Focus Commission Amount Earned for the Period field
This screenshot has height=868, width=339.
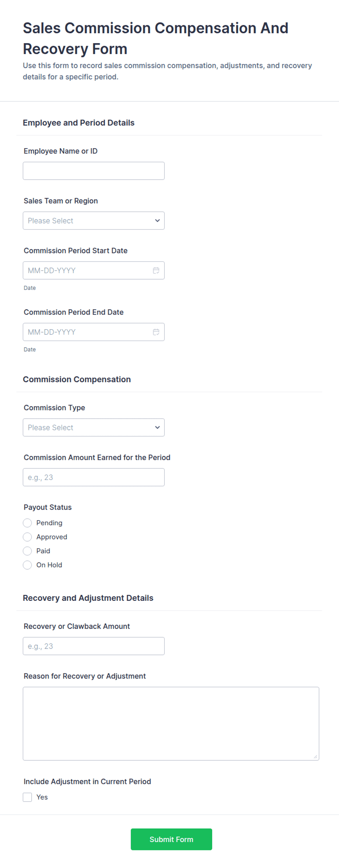pos(94,477)
